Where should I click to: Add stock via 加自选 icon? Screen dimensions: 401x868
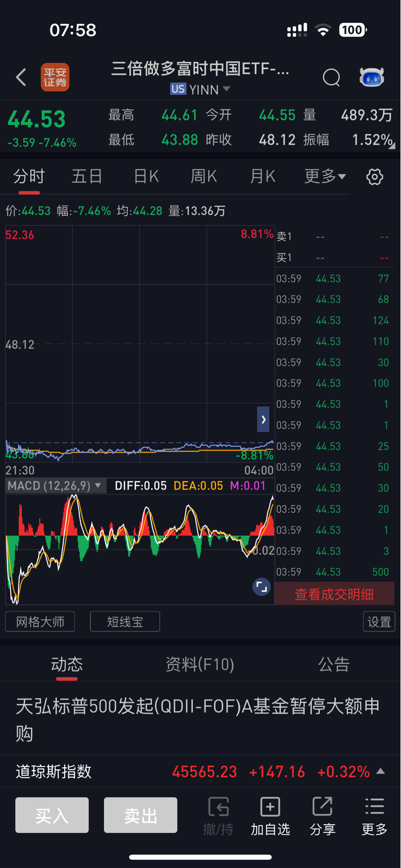click(x=270, y=815)
